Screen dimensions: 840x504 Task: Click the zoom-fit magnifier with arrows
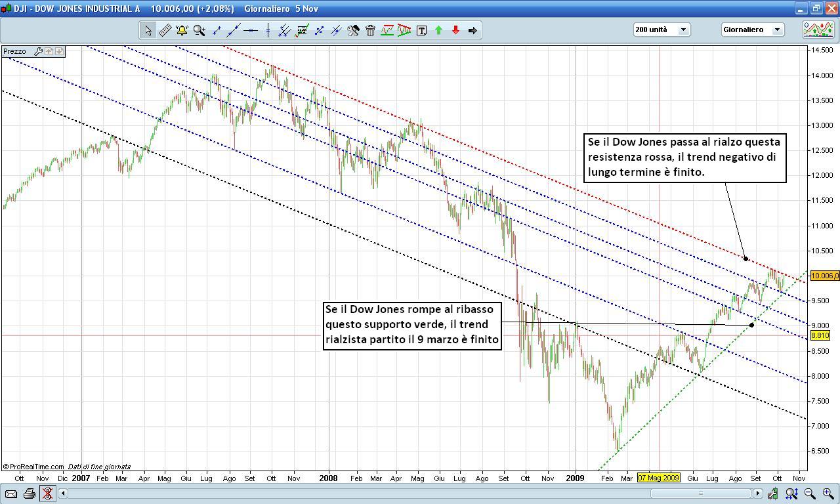(x=792, y=493)
